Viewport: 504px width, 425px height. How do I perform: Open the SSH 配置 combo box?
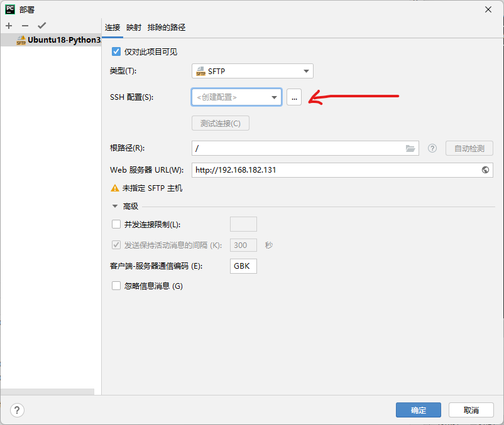[x=236, y=97]
